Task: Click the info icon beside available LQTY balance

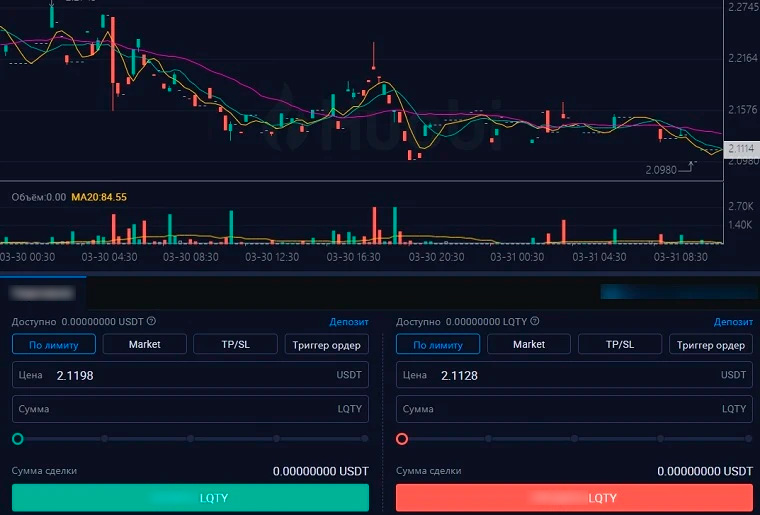Action: pyautogui.click(x=536, y=322)
